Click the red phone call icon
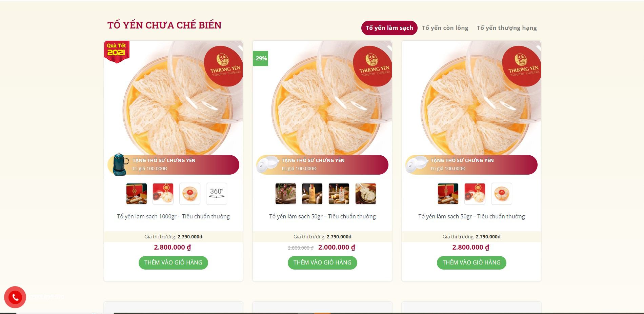This screenshot has height=314, width=644. 15,297
